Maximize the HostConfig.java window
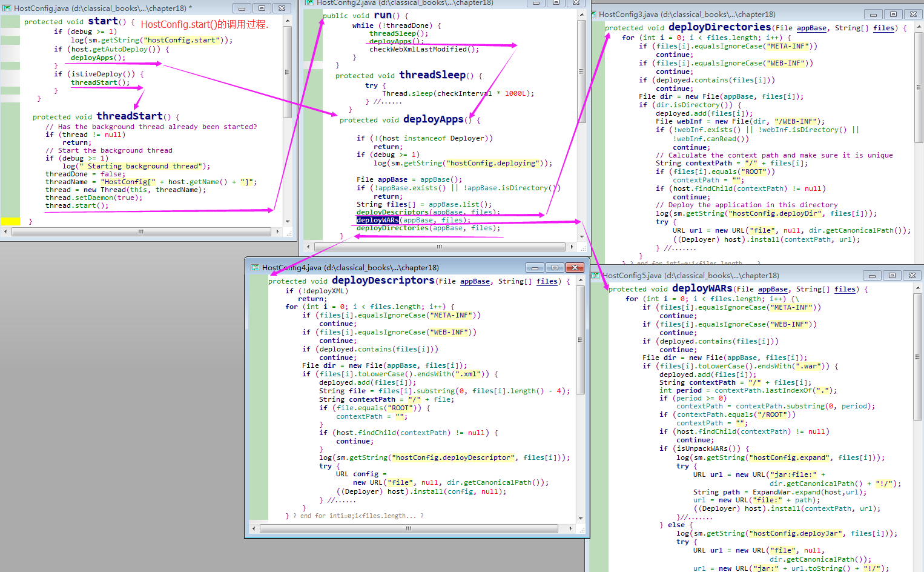Viewport: 924px width, 572px height. click(x=262, y=8)
